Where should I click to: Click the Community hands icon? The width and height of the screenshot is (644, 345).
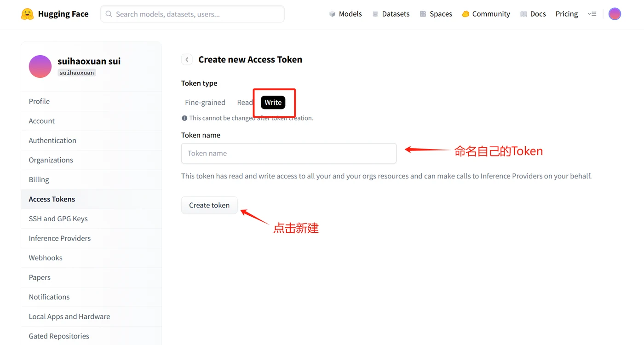tap(466, 14)
